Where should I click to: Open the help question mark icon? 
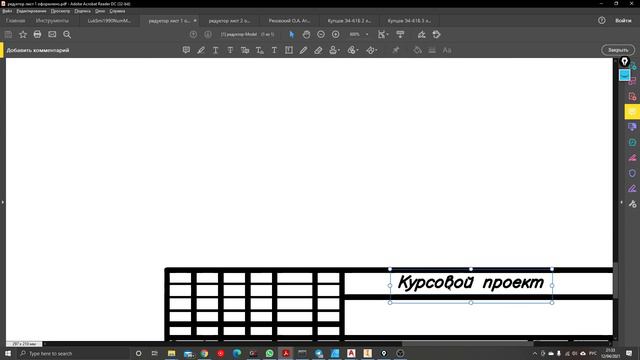click(602, 20)
